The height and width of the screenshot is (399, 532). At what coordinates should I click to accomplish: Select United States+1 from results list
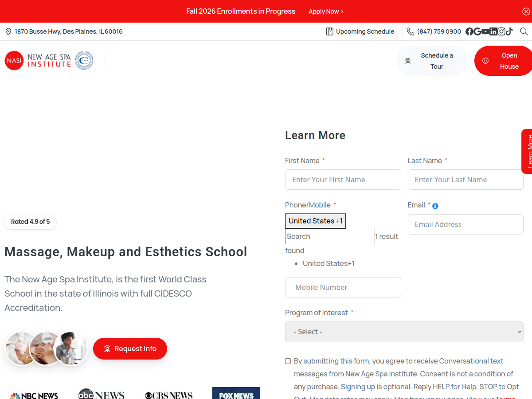pos(329,263)
